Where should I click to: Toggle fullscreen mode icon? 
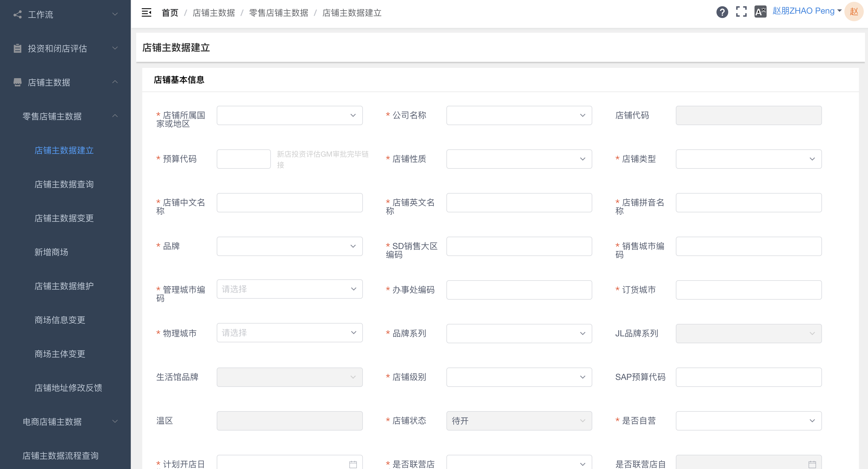pos(741,12)
